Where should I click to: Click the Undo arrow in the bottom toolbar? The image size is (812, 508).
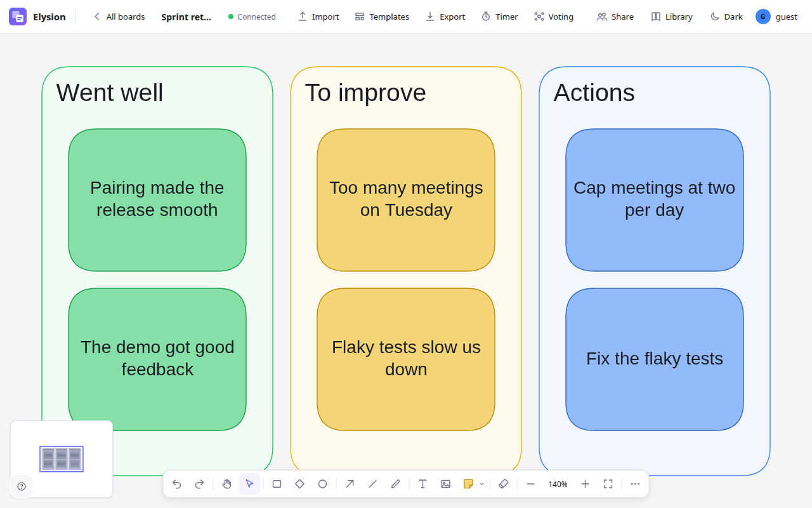(x=177, y=484)
